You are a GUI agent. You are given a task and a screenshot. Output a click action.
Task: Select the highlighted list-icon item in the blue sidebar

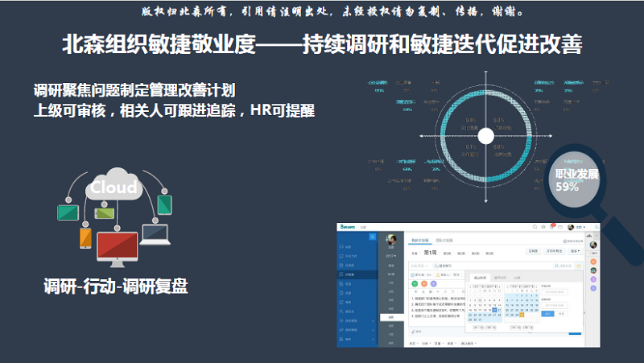tap(357, 274)
